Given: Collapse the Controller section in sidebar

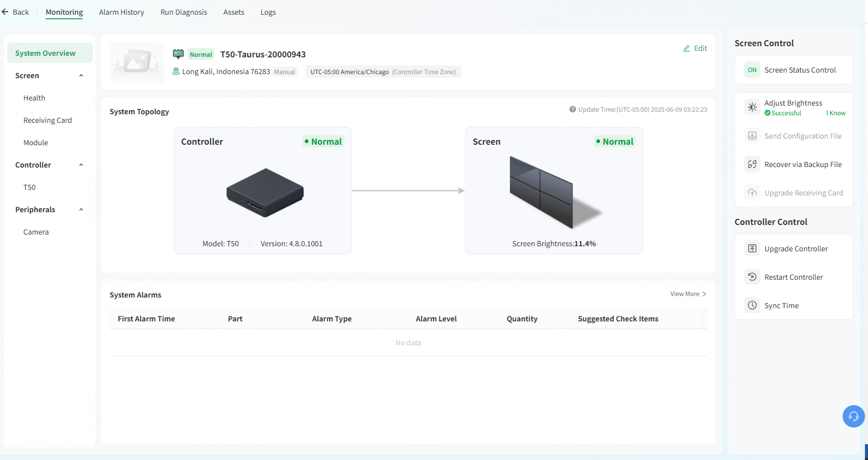Looking at the screenshot, I should [x=81, y=165].
